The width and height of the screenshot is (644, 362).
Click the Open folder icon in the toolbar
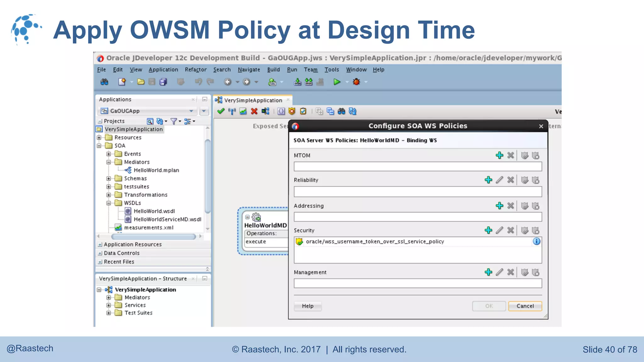tap(141, 82)
